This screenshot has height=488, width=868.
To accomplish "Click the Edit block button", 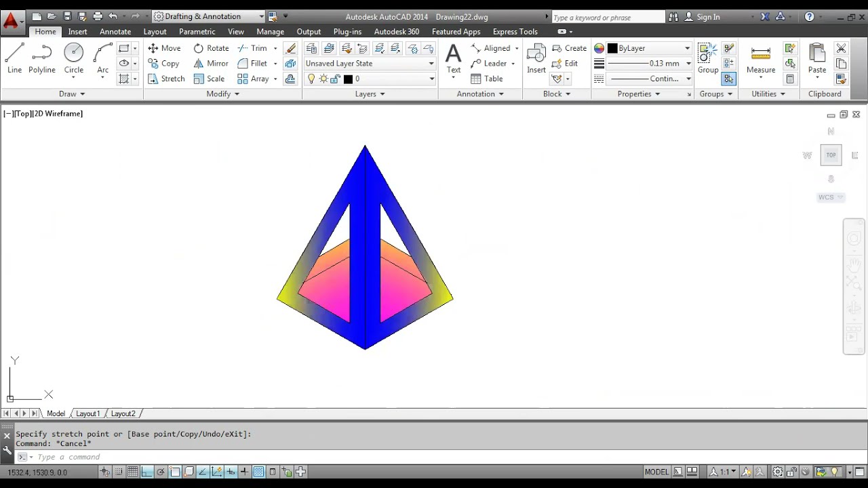I will click(565, 63).
